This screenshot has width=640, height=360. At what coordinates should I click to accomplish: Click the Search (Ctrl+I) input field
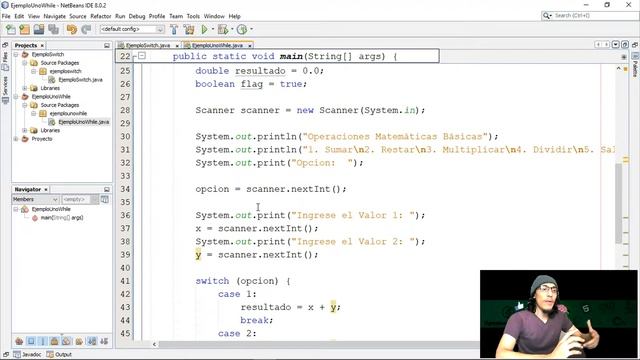[x=595, y=16]
